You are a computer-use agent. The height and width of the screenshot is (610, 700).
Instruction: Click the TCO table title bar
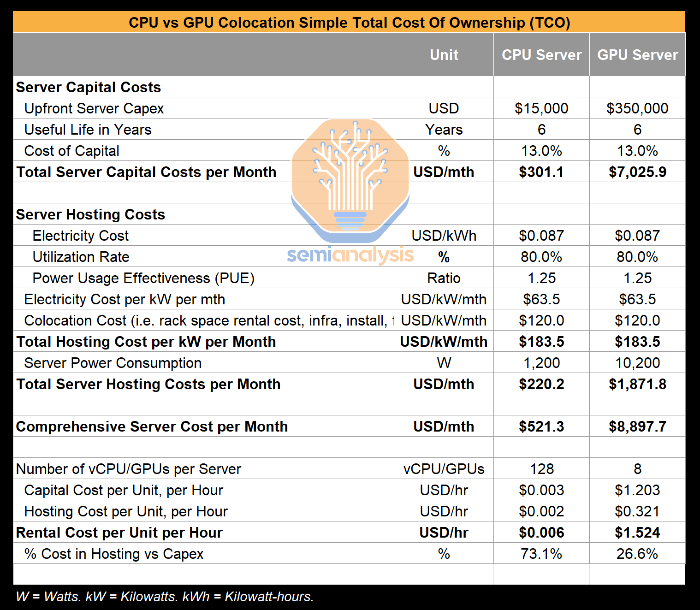pos(349,23)
